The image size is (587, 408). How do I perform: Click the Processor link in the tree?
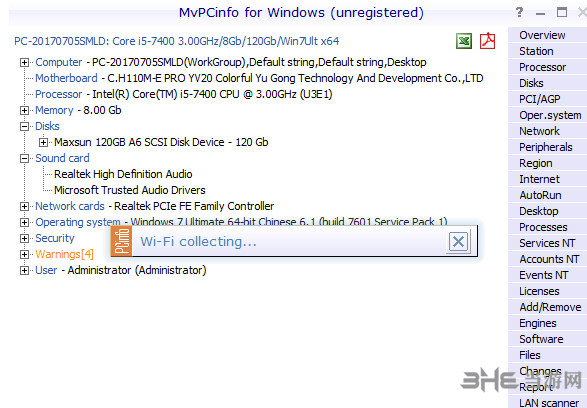coord(58,94)
